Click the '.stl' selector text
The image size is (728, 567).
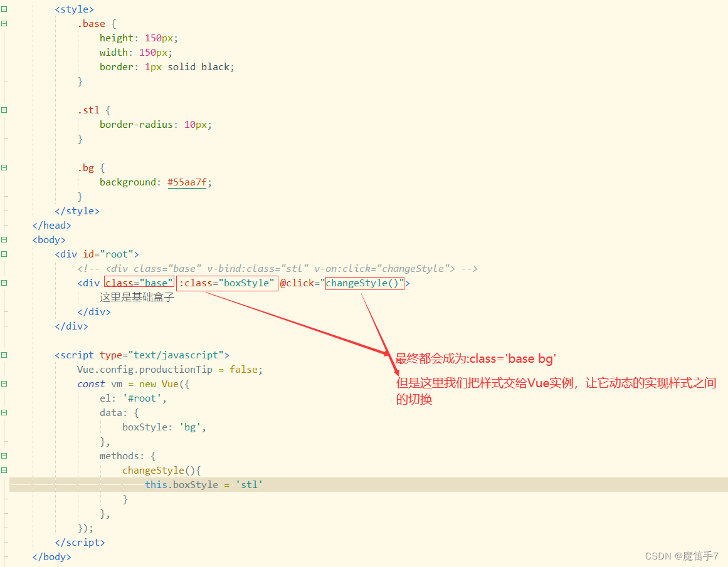point(88,110)
